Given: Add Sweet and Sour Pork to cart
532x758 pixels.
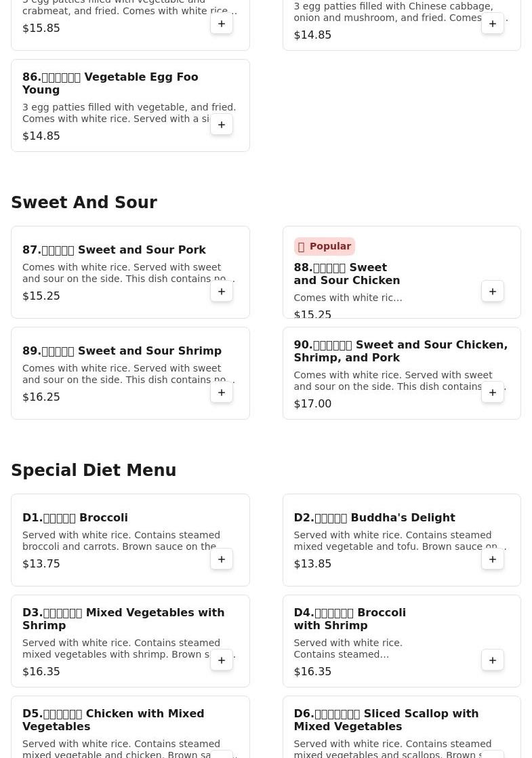Looking at the screenshot, I should tap(222, 292).
